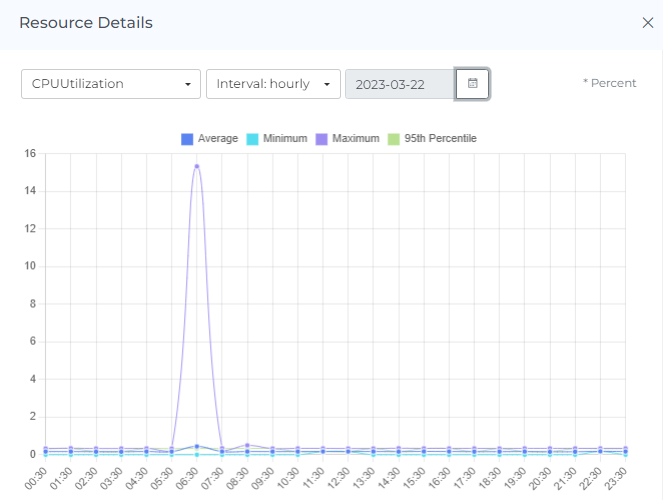Click the blue Average legend color box

[x=186, y=138]
